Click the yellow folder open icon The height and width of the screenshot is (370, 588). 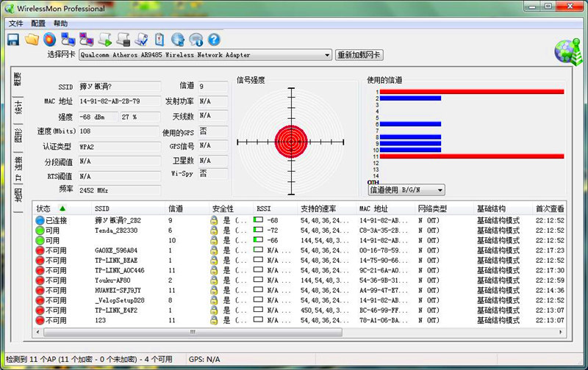click(31, 40)
